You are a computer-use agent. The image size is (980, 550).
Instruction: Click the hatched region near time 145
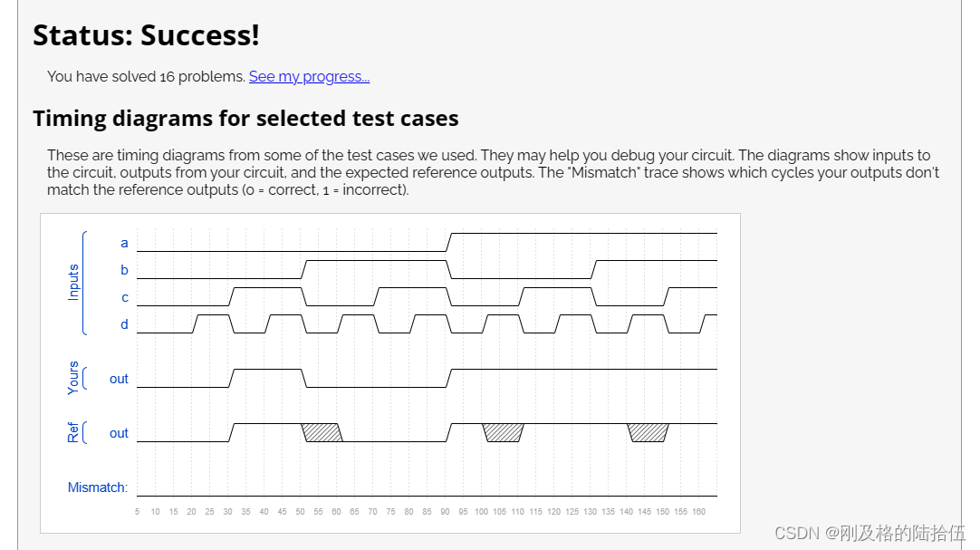[x=649, y=432]
